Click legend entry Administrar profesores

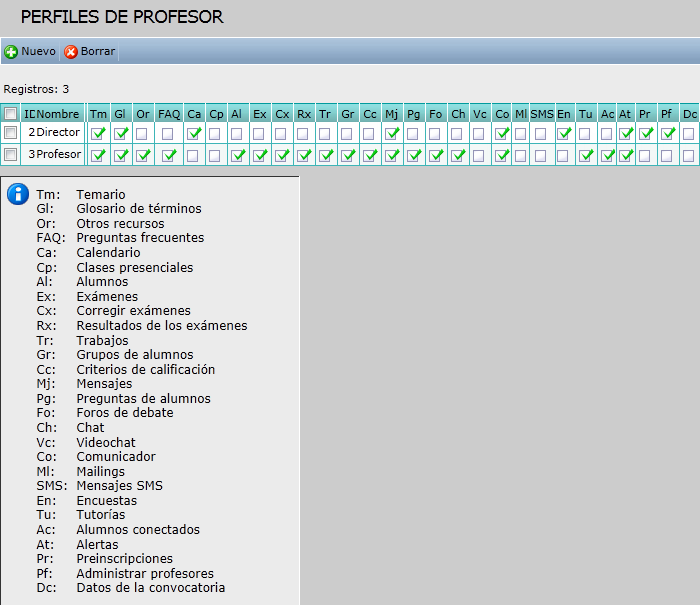pyautogui.click(x=145, y=573)
